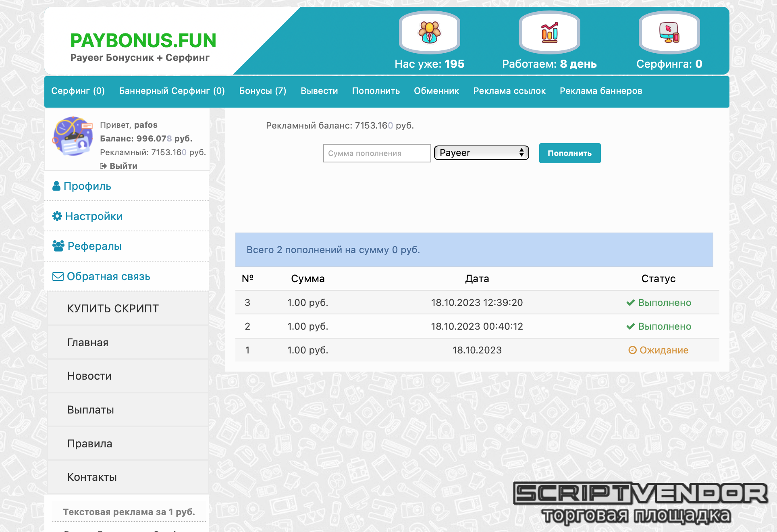777x532 pixels.
Task: Open Новости in the sidebar
Action: (128, 376)
